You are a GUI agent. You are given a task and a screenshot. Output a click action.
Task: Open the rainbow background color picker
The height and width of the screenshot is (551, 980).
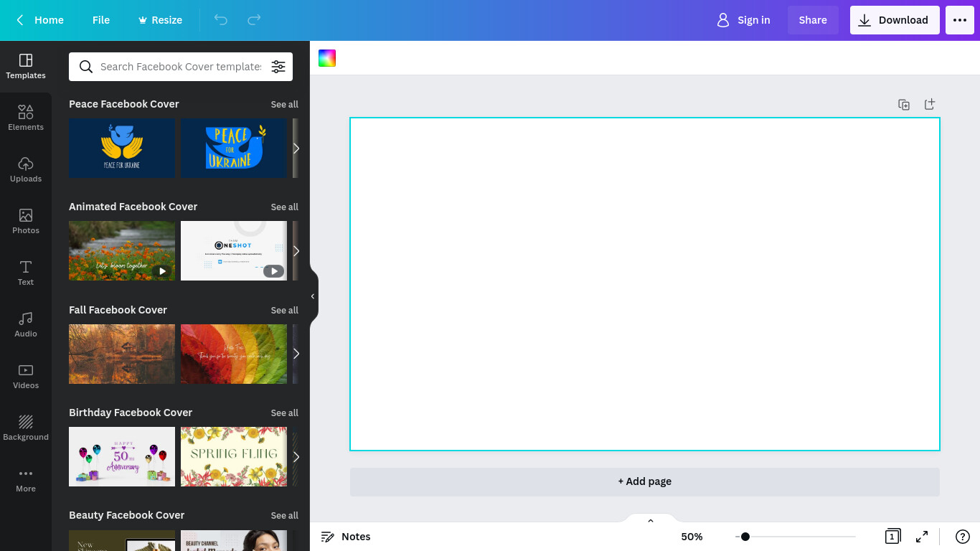[327, 58]
